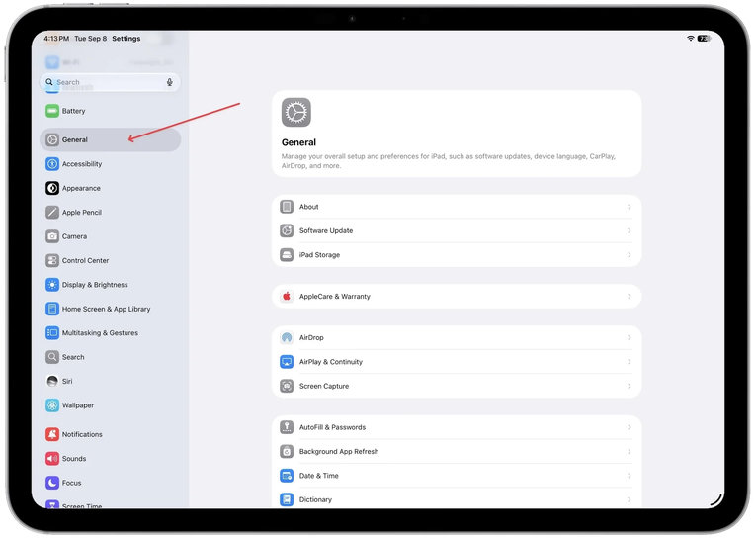Image resolution: width=756 pixels, height=539 pixels.
Task: Tap the Date & Time icon
Action: 287,476
